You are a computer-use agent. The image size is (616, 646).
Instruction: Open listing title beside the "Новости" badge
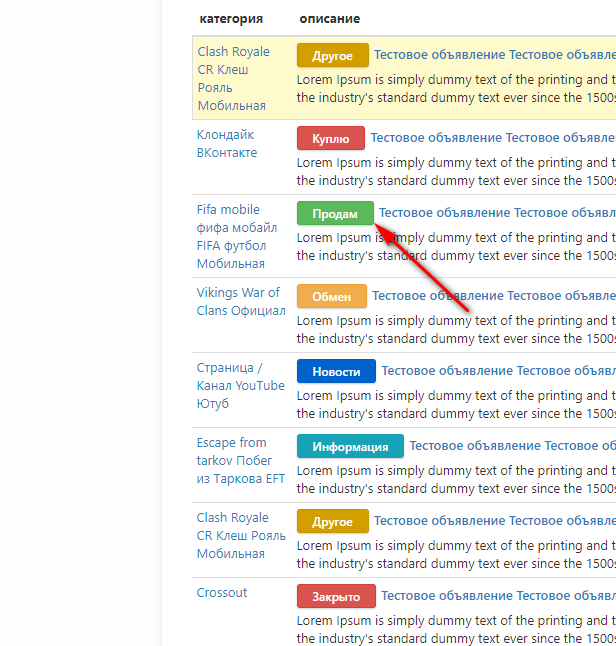pyautogui.click(x=497, y=371)
